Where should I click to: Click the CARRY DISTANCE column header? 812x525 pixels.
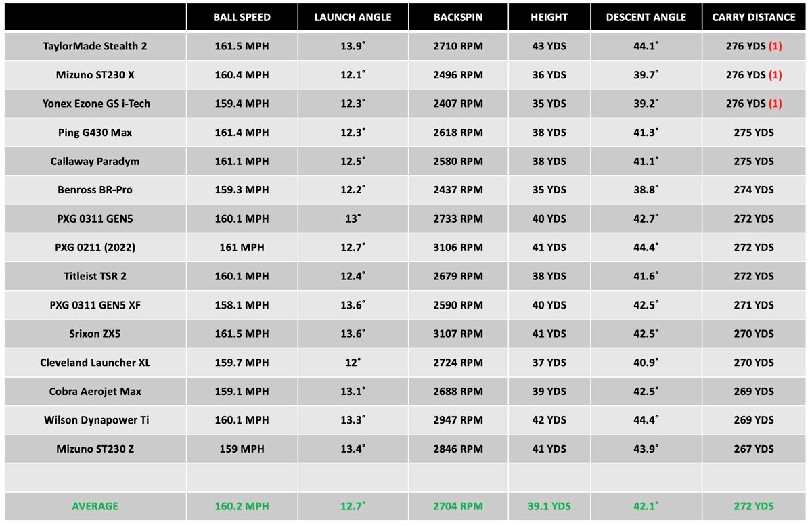(753, 18)
